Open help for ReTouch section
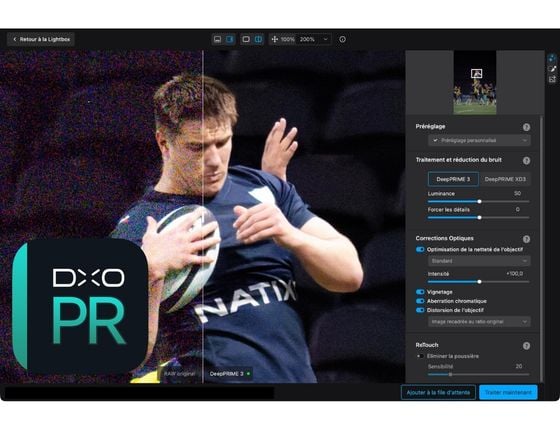The width and height of the screenshot is (560, 430). [526, 346]
